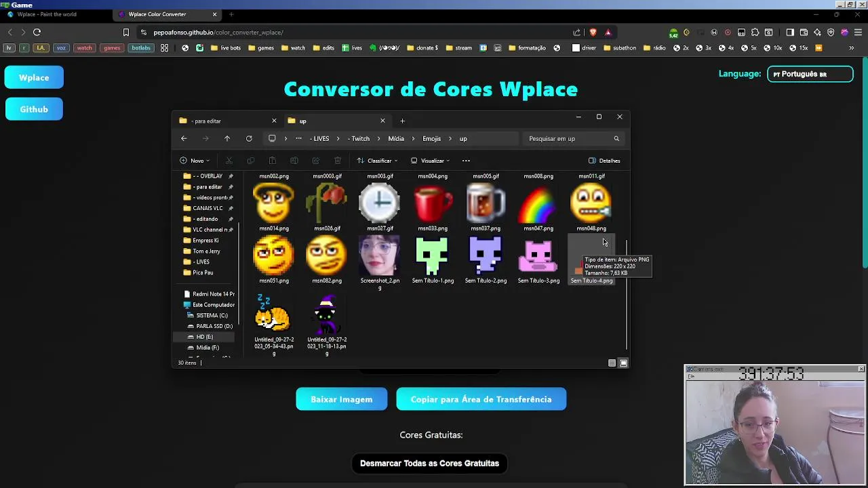The width and height of the screenshot is (868, 488).
Task: Refresh the 'up' folder in Explorer
Action: [x=249, y=138]
